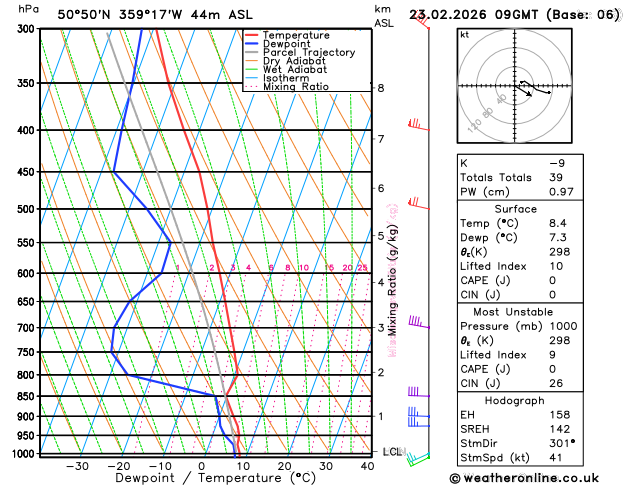This screenshot has height=486, width=629.
Task: Click the StmDir value 301°
Action: click(562, 443)
